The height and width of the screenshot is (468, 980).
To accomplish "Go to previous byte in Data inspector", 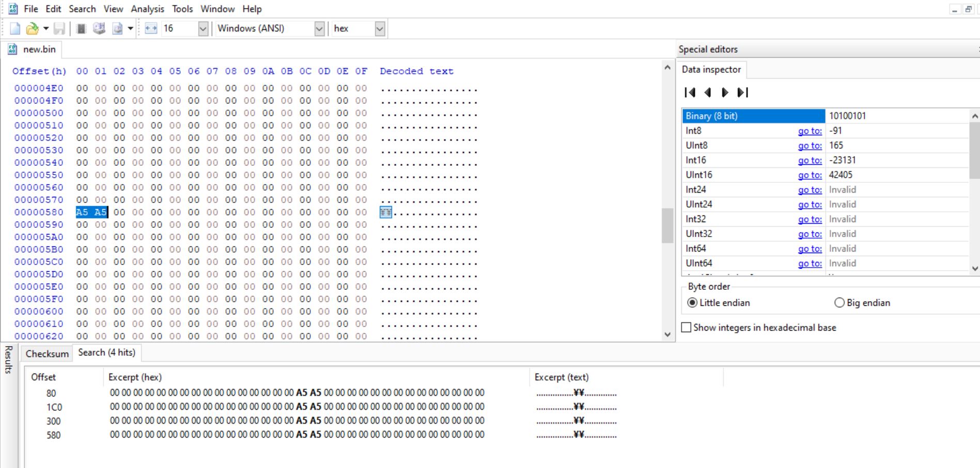I will [707, 92].
